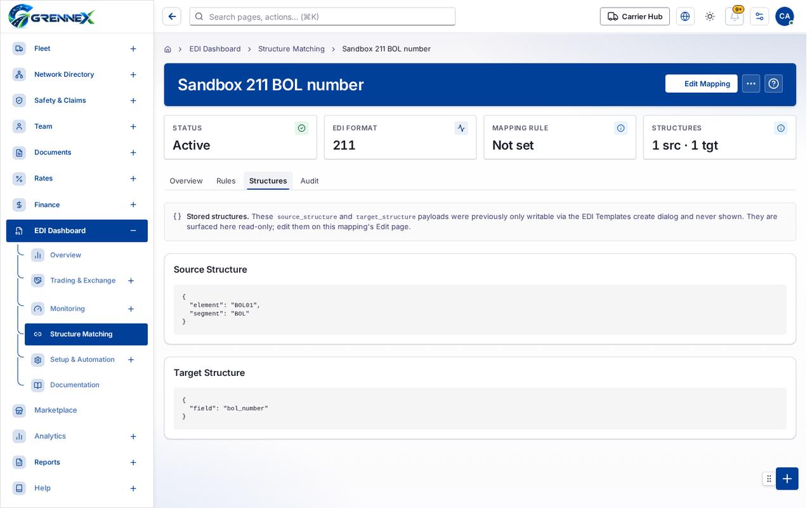Go to Structure Matching breadcrumb link

(291, 49)
